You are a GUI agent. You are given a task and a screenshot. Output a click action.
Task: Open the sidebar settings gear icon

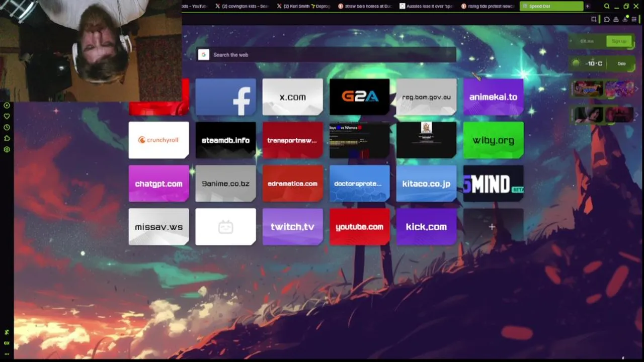(x=7, y=149)
